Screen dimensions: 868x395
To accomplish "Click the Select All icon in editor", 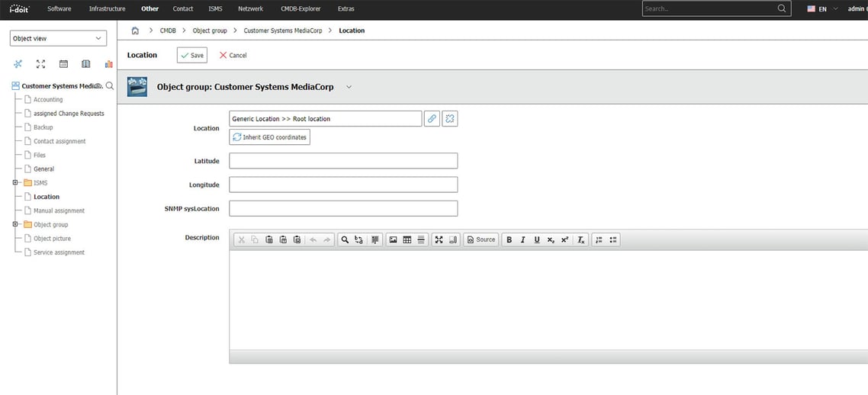I will pyautogui.click(x=375, y=239).
